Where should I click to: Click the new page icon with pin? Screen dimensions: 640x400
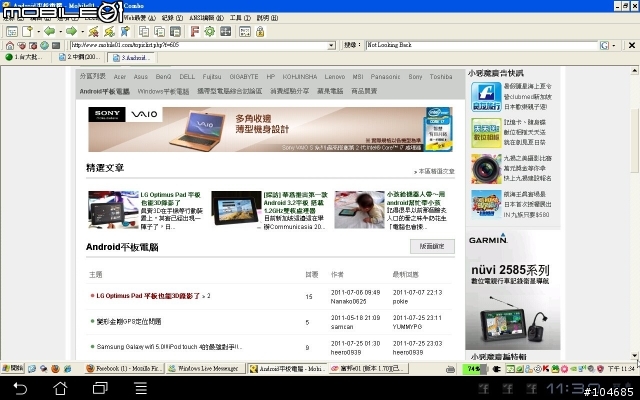click(x=27, y=31)
